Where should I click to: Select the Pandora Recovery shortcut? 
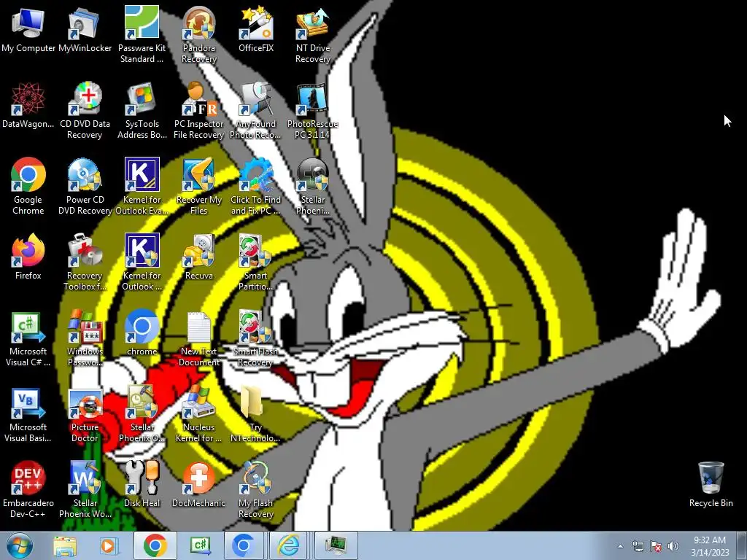coord(198,34)
